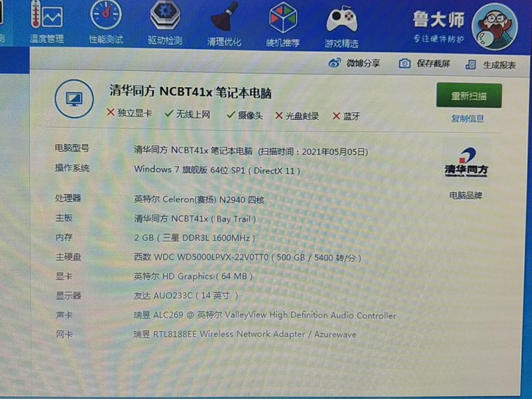This screenshot has width=532, height=399.
Task: Click the 西数 WDC WD5000LPVX hard disk value
Action: pos(248,257)
